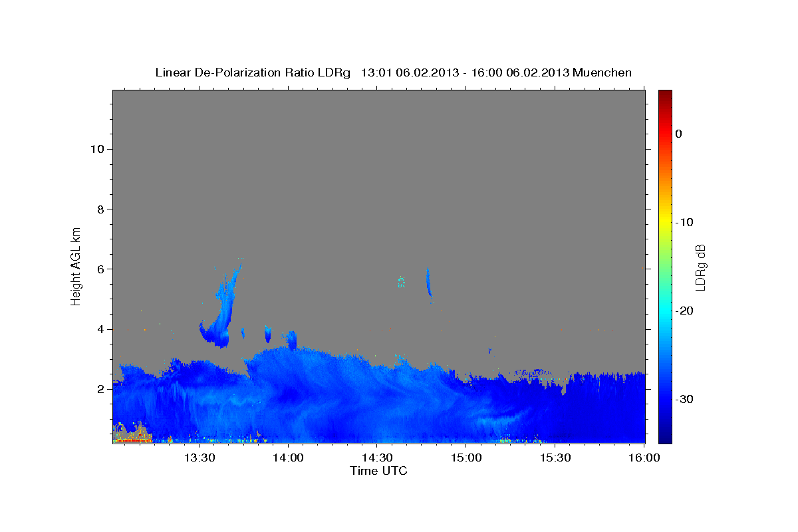Click the 15:00 time tick label
This screenshot has height=532, width=798.
[465, 458]
